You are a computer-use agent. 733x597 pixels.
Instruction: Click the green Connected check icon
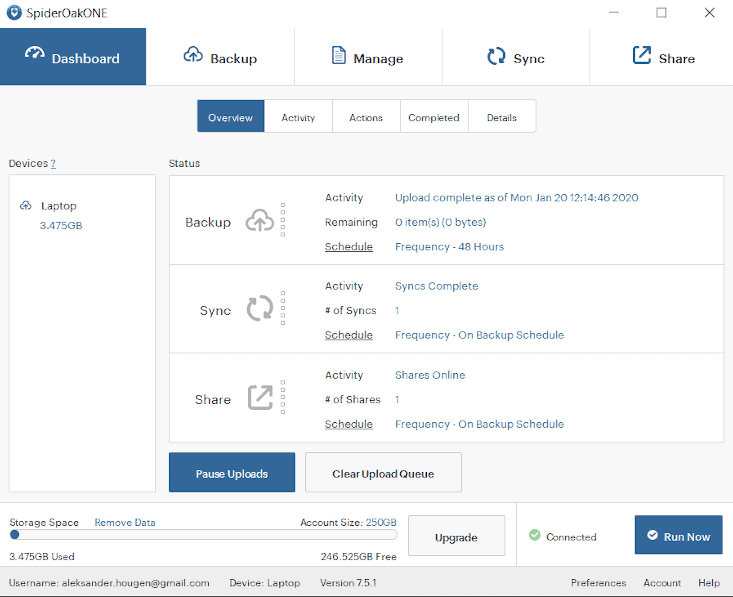tap(535, 535)
